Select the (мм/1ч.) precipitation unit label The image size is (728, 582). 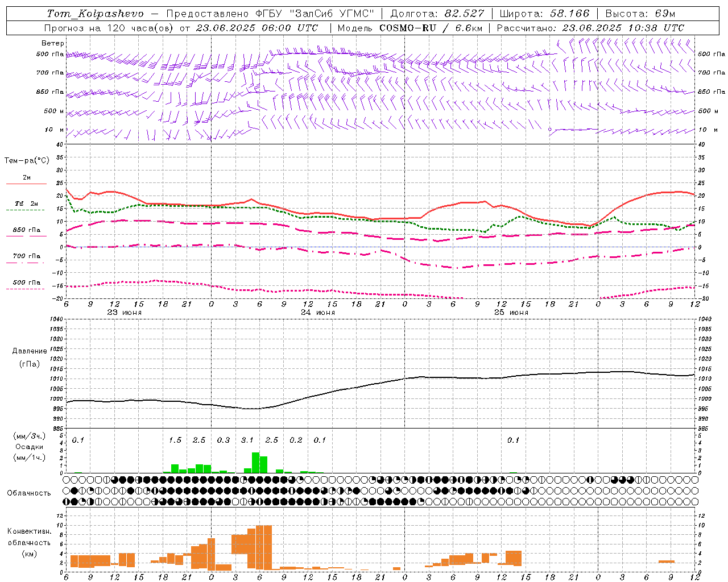29,458
